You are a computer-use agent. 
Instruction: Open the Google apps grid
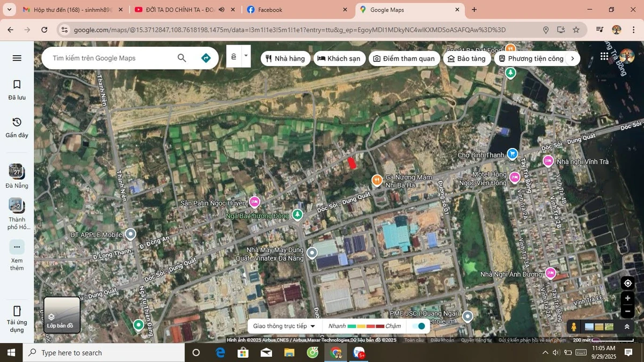(x=605, y=56)
